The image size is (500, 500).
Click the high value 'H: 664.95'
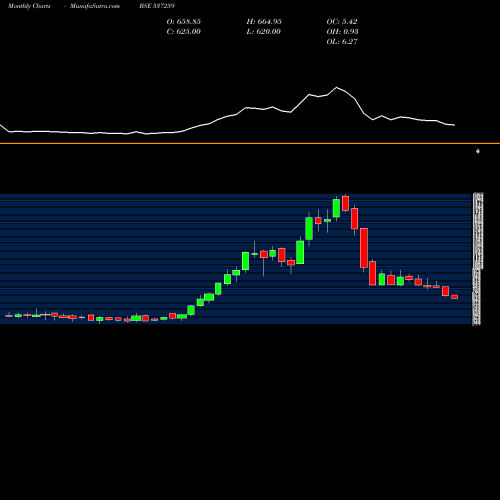tap(264, 21)
